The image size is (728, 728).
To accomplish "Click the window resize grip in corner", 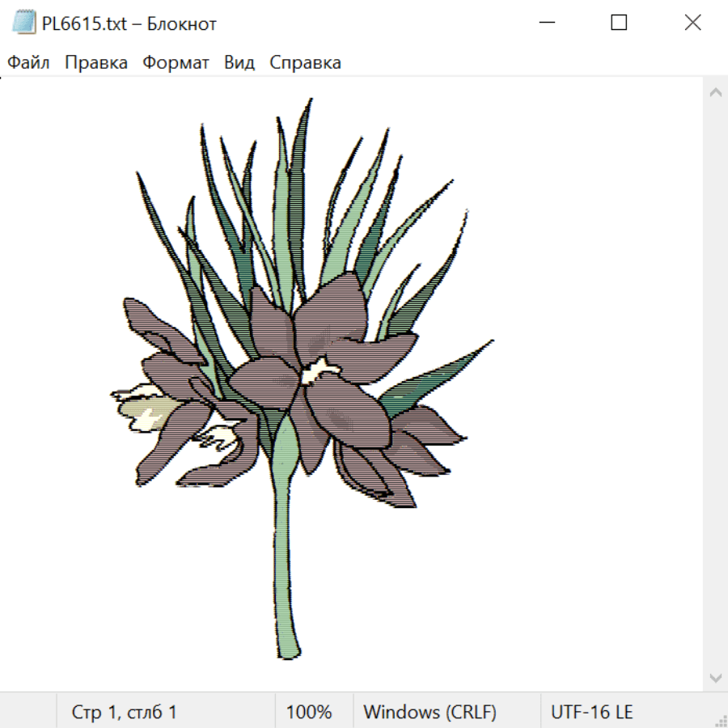I will coord(721,721).
